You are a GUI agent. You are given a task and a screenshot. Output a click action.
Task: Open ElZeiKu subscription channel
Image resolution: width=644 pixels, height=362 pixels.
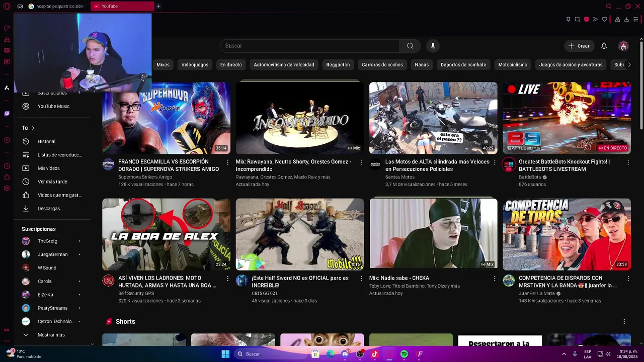pos(45,295)
